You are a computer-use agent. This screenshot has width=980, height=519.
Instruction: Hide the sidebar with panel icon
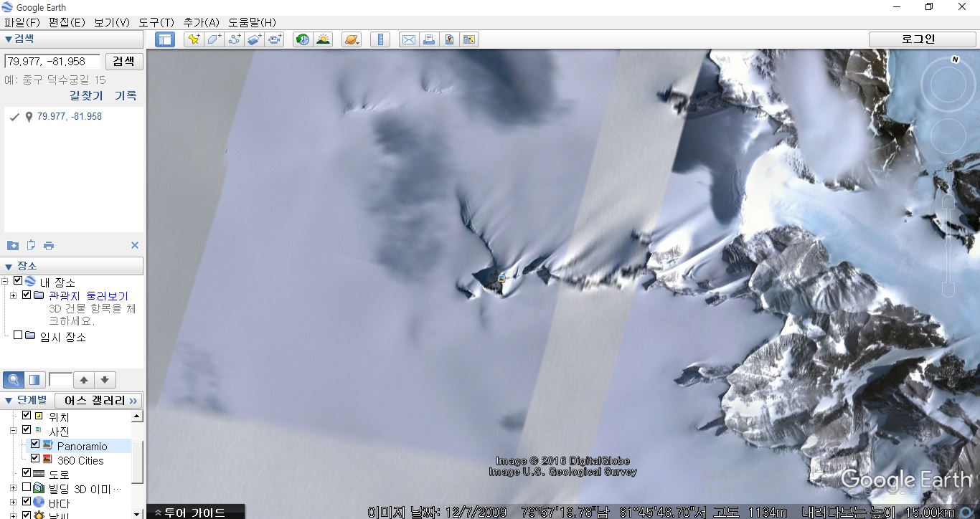point(165,39)
